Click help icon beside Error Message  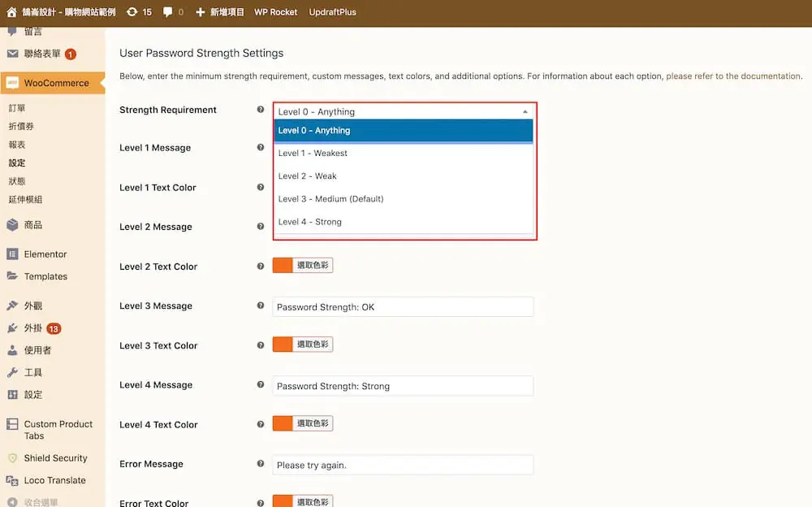point(261,463)
